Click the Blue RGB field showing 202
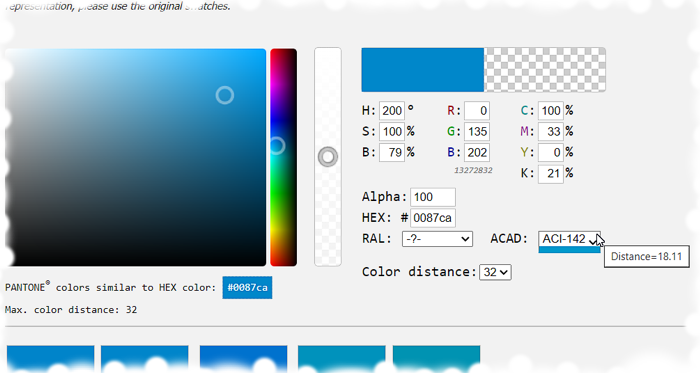The width and height of the screenshot is (700, 373). point(477,153)
